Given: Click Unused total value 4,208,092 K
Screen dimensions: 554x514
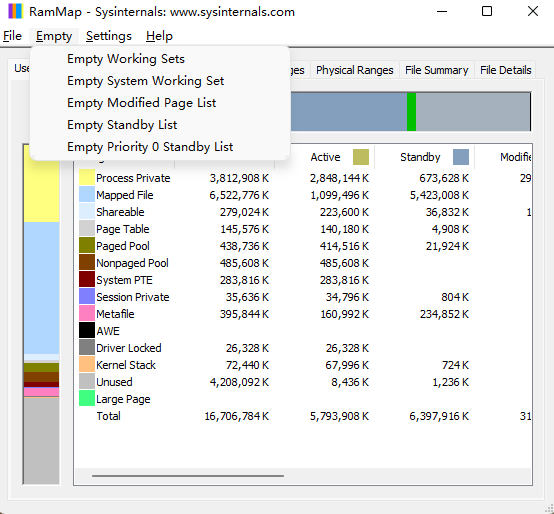Looking at the screenshot, I should (239, 382).
